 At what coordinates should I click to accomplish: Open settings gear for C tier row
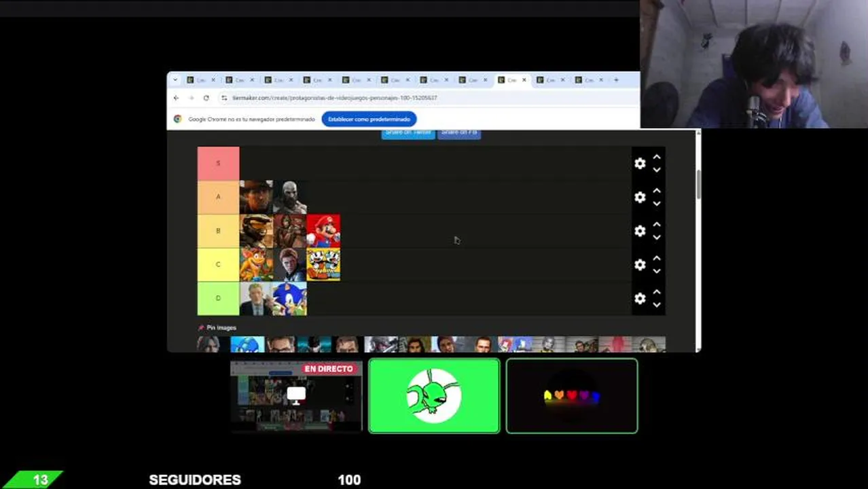(640, 265)
